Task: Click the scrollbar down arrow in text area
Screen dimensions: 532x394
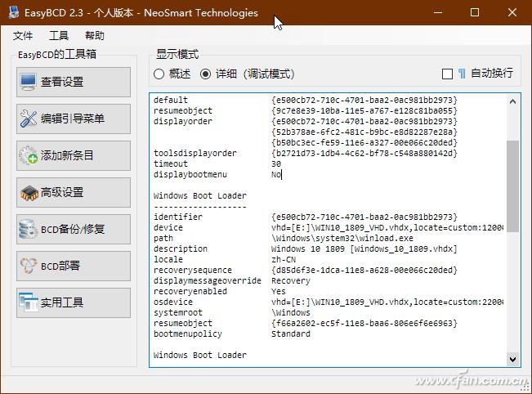Action: click(512, 359)
